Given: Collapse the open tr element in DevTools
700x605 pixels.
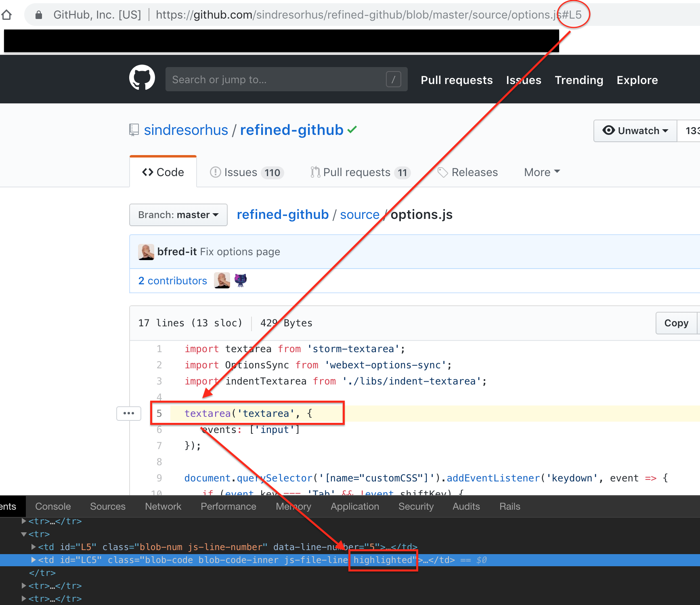Looking at the screenshot, I should tap(24, 534).
